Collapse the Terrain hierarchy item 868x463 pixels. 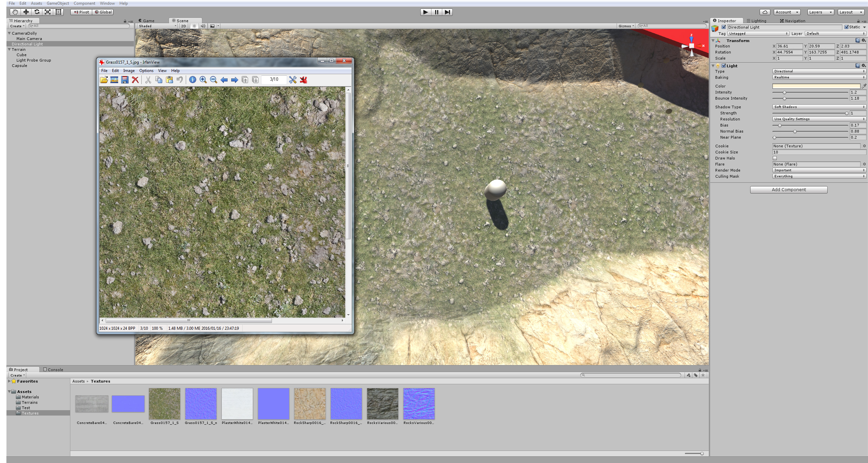9,49
